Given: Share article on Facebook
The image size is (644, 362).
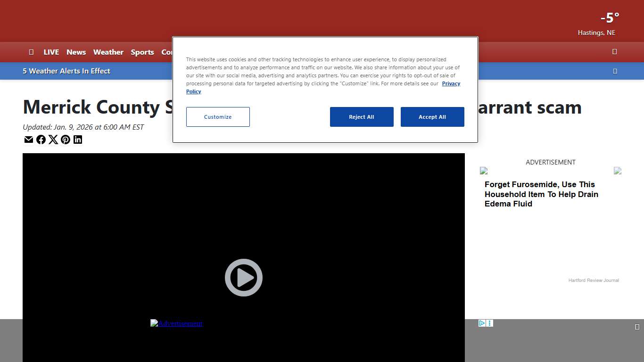Looking at the screenshot, I should tap(41, 140).
